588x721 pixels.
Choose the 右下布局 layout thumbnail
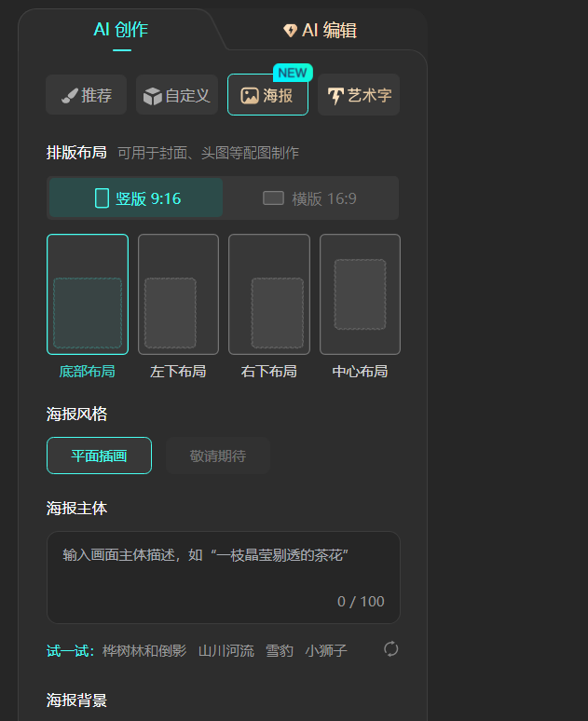269,294
